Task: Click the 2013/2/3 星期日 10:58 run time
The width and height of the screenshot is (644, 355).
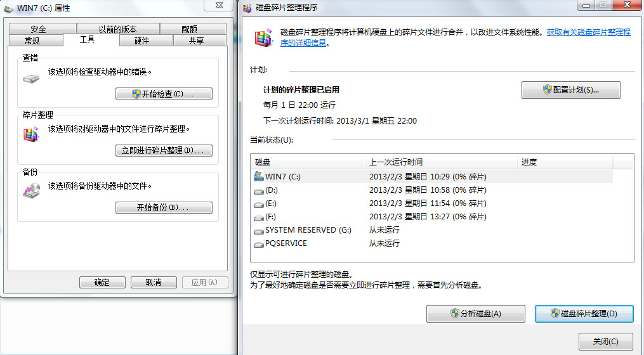Action: [428, 190]
